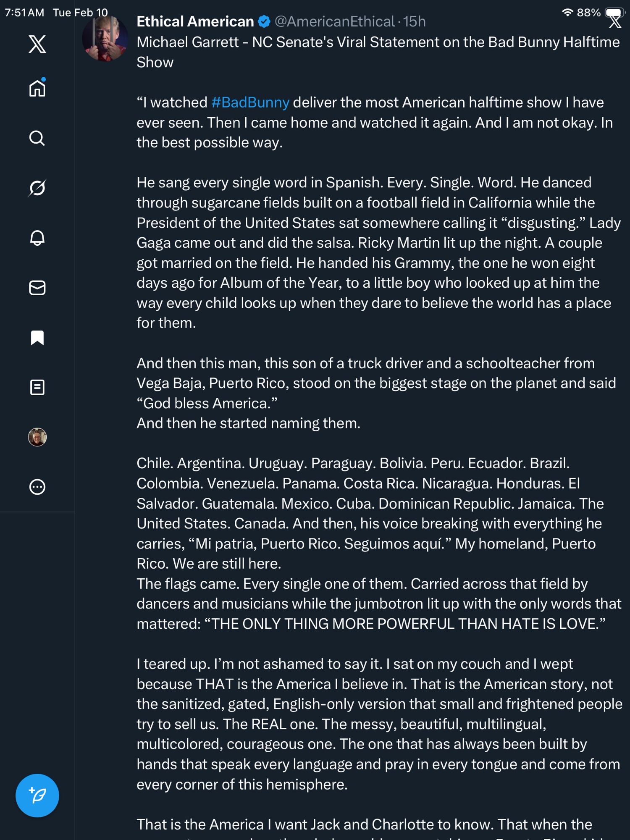Open the Bookmarks section
630x840 pixels.
[37, 338]
